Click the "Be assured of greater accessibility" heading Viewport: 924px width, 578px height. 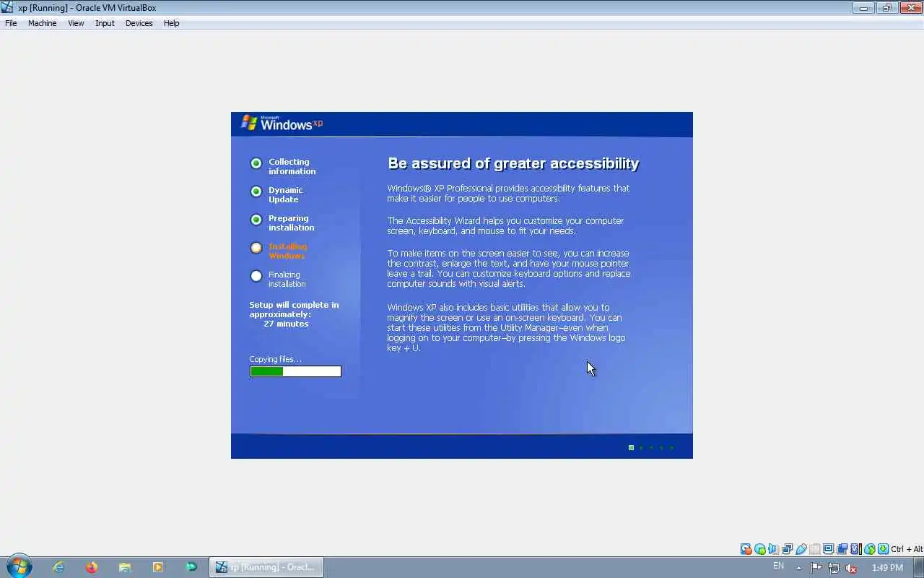click(x=513, y=163)
